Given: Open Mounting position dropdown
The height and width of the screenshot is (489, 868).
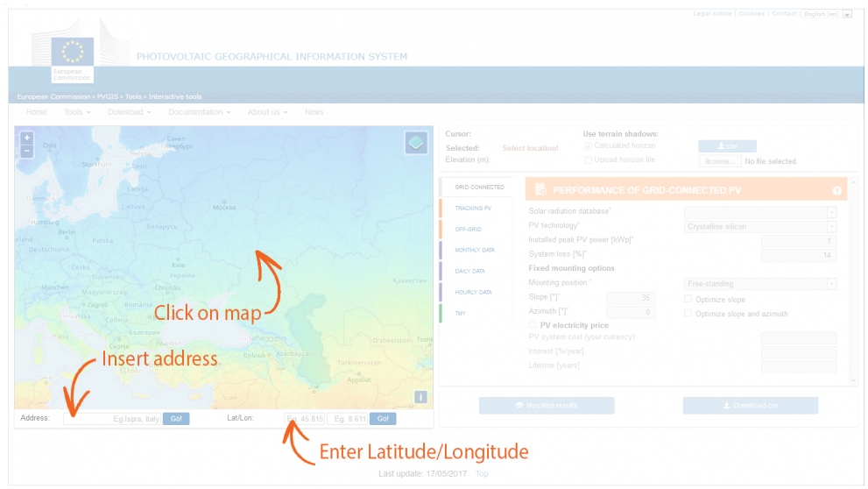Looking at the screenshot, I should (x=760, y=284).
